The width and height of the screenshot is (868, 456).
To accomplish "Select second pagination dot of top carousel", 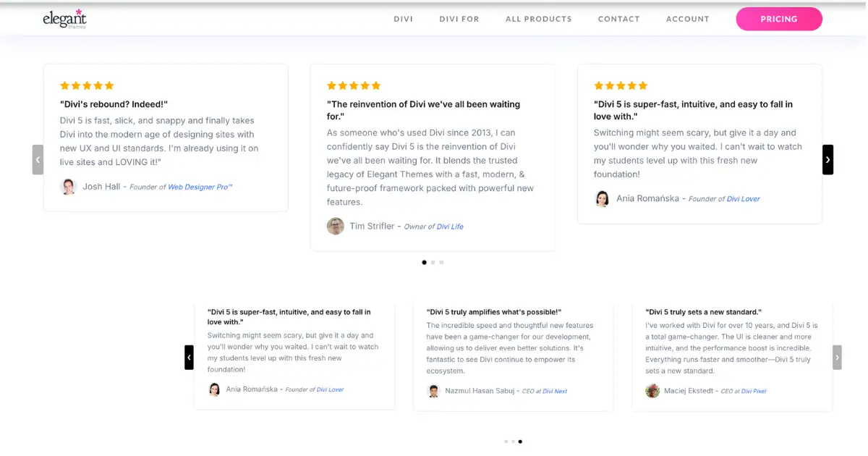I will tap(433, 262).
